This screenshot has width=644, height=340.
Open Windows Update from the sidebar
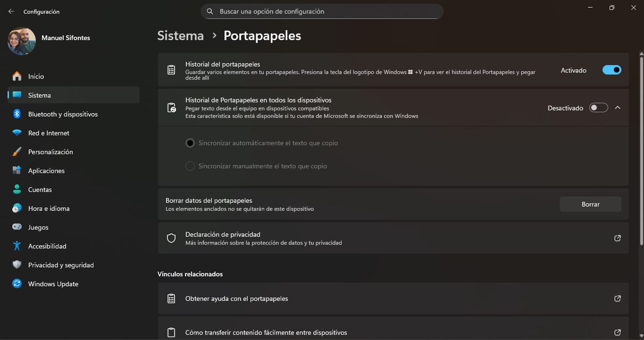pyautogui.click(x=53, y=283)
